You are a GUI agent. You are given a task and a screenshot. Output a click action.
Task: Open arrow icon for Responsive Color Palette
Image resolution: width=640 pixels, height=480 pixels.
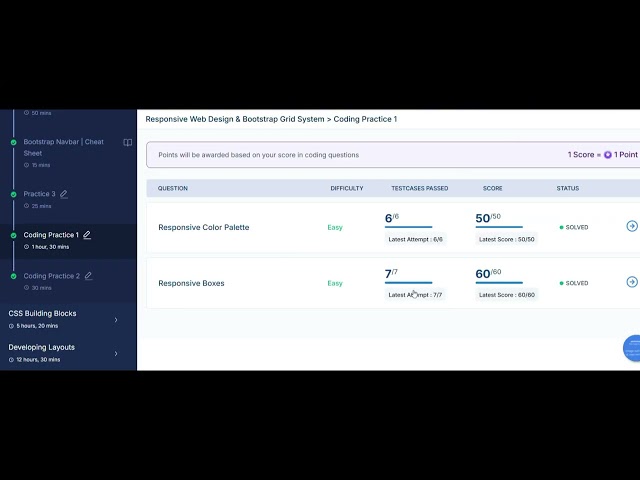[x=632, y=226]
